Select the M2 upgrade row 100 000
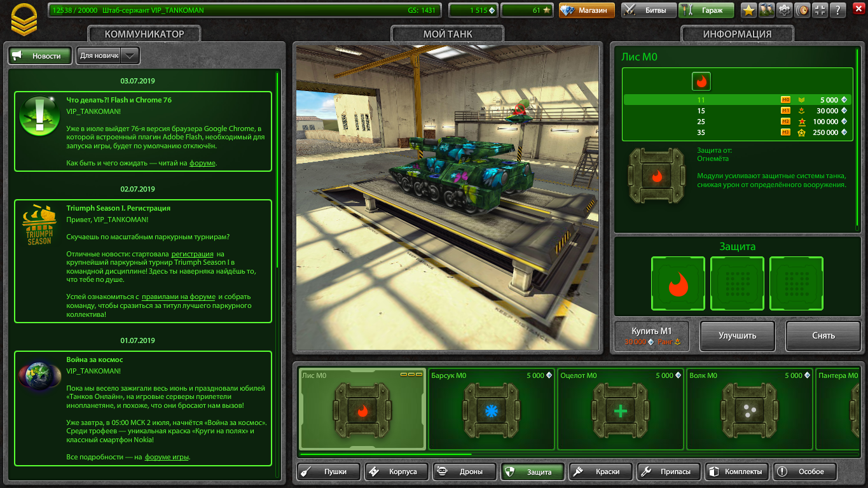Image resolution: width=868 pixels, height=488 pixels. tap(738, 122)
